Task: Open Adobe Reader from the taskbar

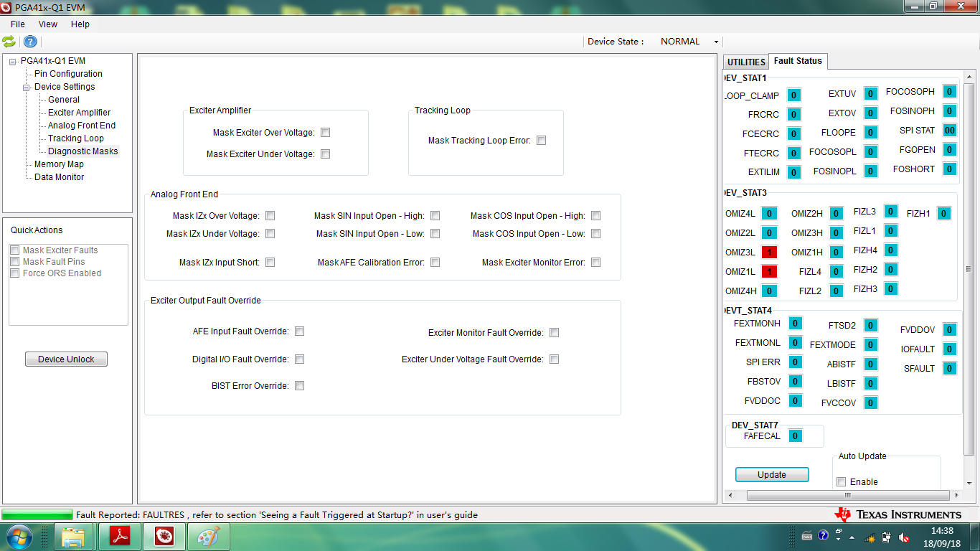Action: [x=118, y=537]
